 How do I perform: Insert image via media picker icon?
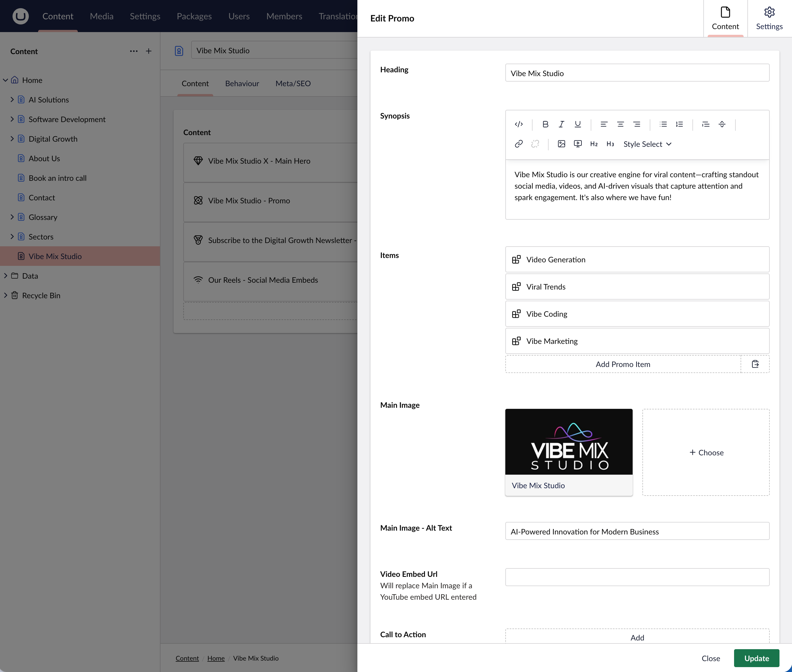click(x=561, y=144)
